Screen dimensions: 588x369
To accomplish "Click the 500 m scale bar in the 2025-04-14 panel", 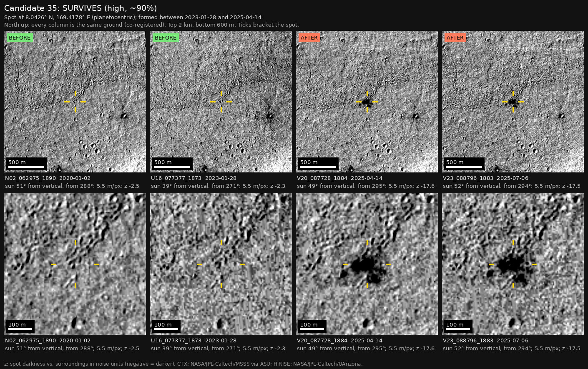I will [318, 164].
